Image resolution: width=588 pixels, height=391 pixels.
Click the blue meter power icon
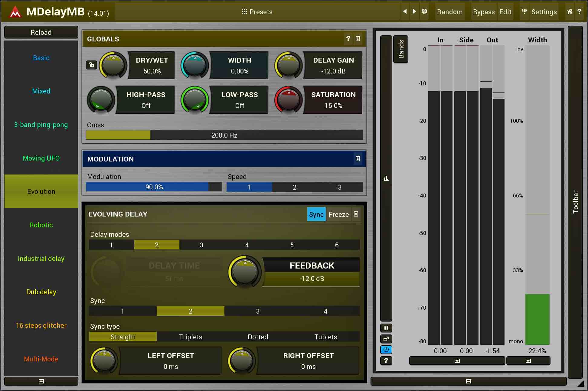[386, 350]
